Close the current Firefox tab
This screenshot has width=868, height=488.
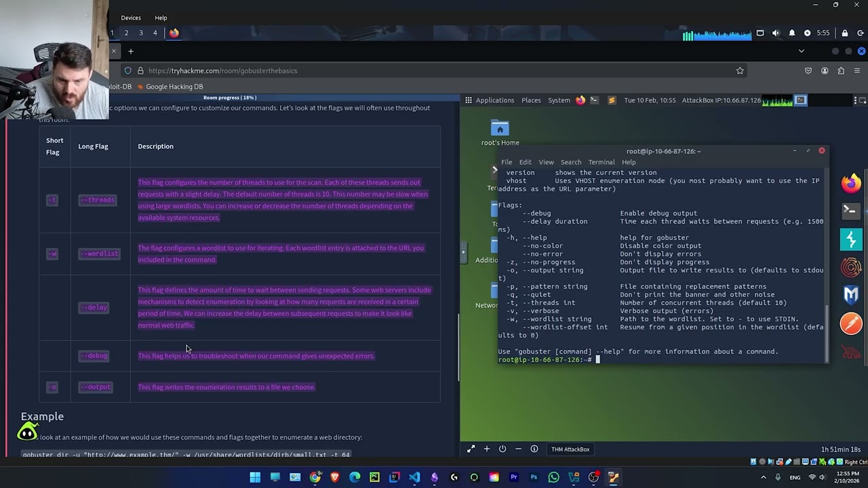coord(114,51)
